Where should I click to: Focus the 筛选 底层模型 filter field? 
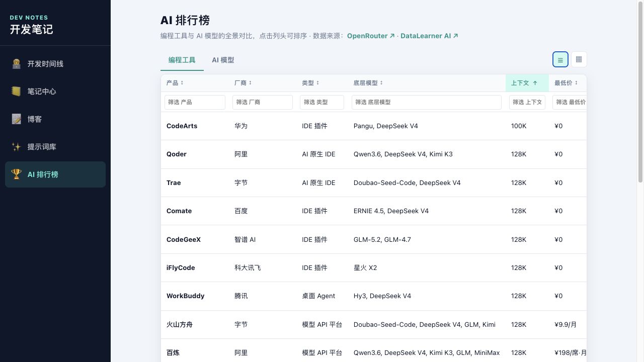pyautogui.click(x=427, y=102)
